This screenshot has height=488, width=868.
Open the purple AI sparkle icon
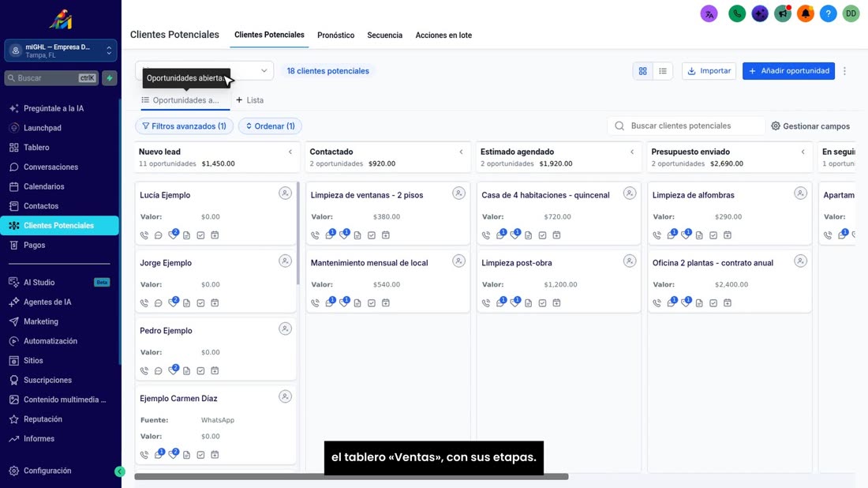759,14
